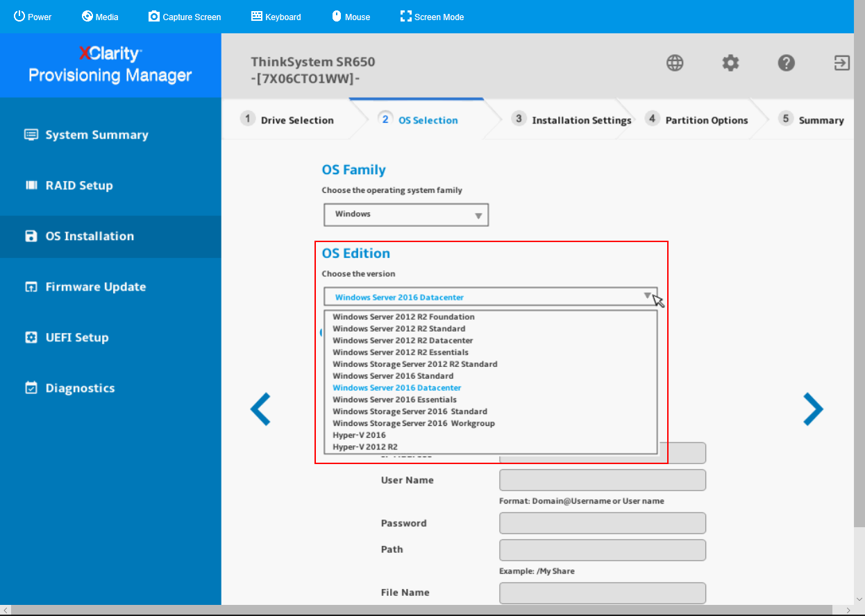Select OS Installation in sidebar
865x616 pixels.
point(110,236)
